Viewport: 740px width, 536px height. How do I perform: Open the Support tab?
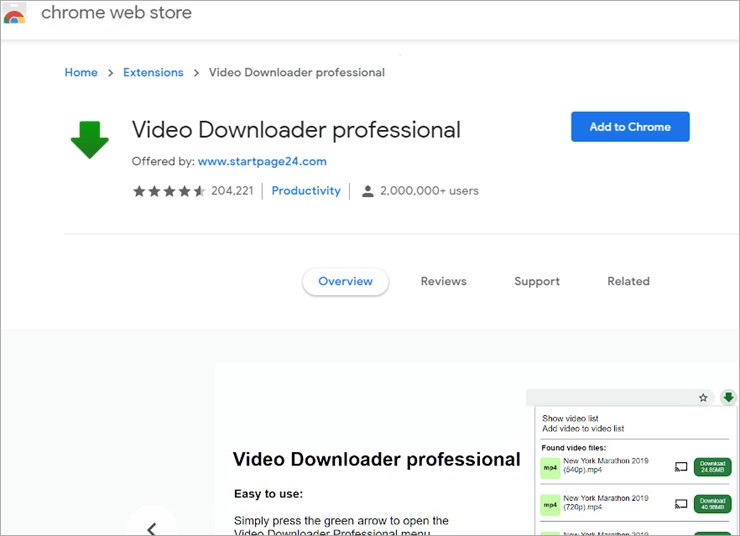point(537,282)
